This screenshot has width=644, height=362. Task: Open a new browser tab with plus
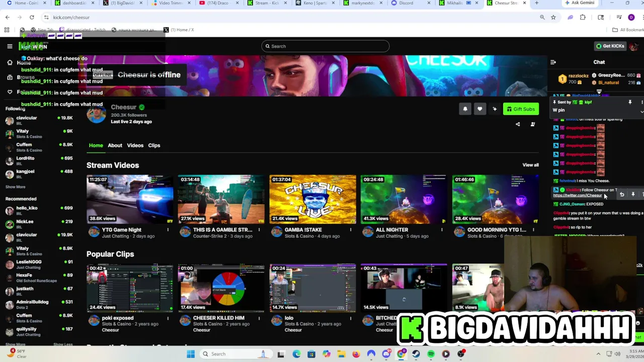click(536, 3)
